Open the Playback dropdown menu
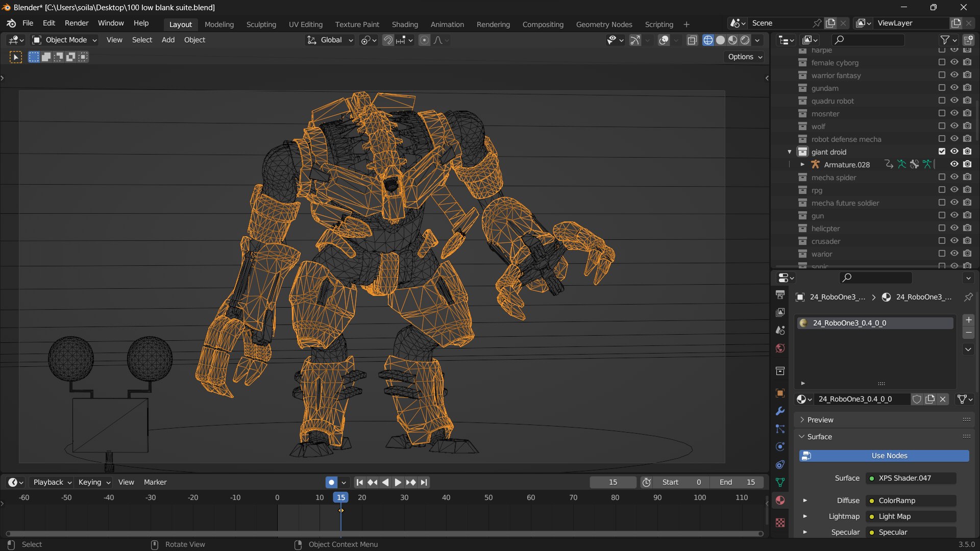This screenshot has width=980, height=551. (x=52, y=482)
